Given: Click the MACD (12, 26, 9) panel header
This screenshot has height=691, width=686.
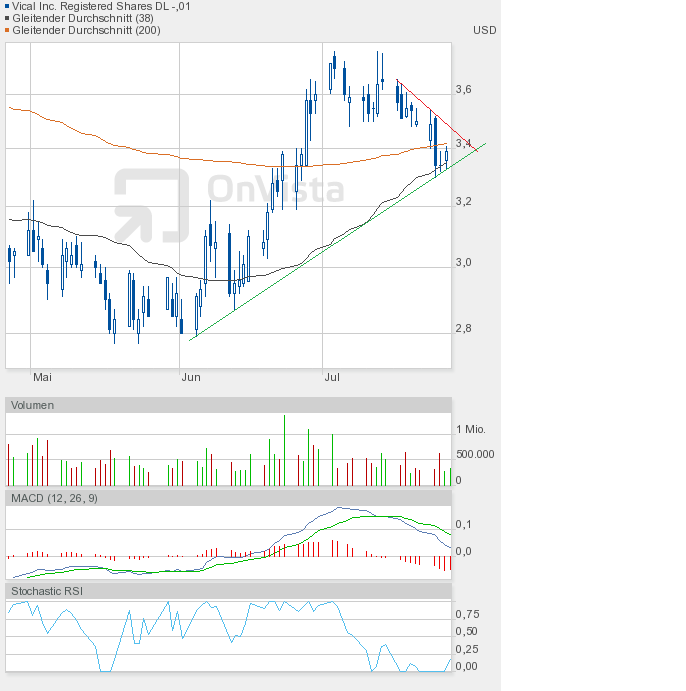Looking at the screenshot, I should (54, 498).
